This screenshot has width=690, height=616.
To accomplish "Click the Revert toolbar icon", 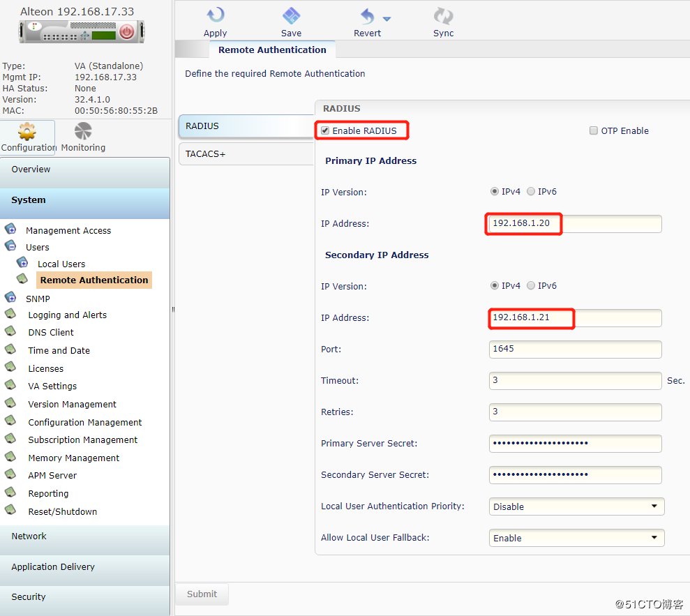I will (367, 16).
